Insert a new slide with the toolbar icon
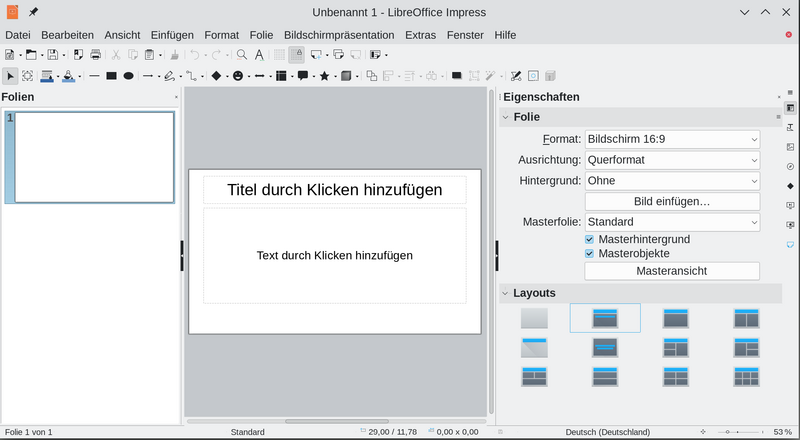Screen dimensions: 800x440 click(x=316, y=55)
